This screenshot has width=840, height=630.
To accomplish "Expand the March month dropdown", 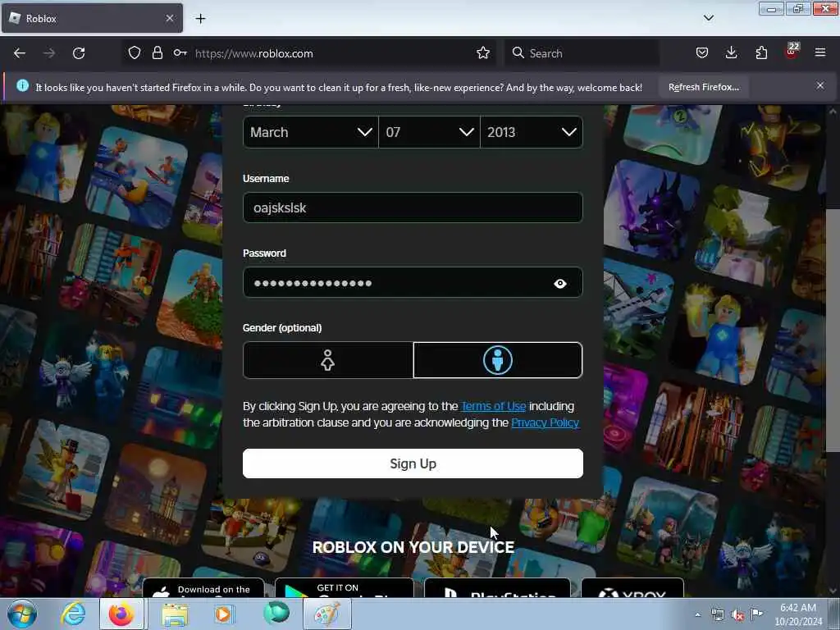I will coord(311,132).
